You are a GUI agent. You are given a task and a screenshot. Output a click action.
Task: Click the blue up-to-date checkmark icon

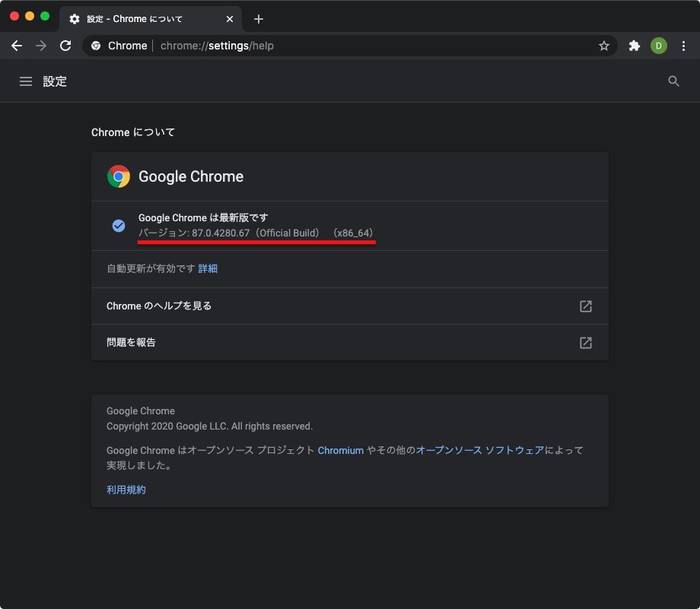pyautogui.click(x=118, y=225)
